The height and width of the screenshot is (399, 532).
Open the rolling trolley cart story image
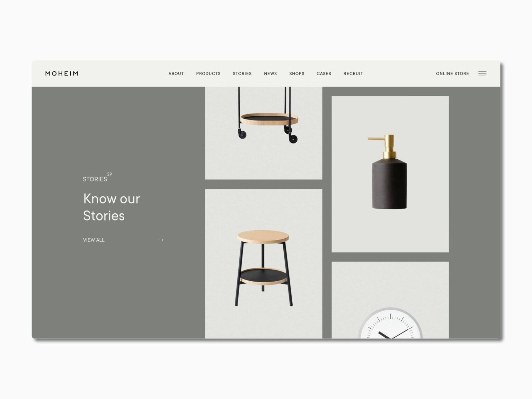(264, 133)
